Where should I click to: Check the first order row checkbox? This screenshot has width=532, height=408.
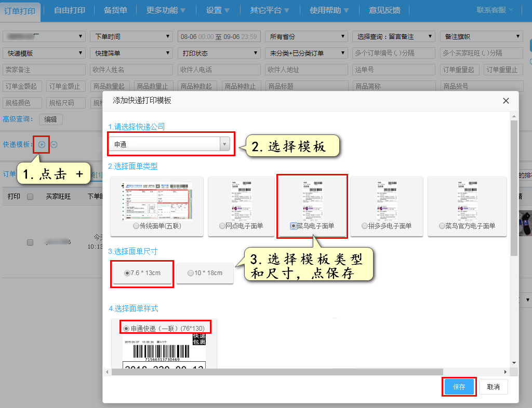tap(30, 242)
